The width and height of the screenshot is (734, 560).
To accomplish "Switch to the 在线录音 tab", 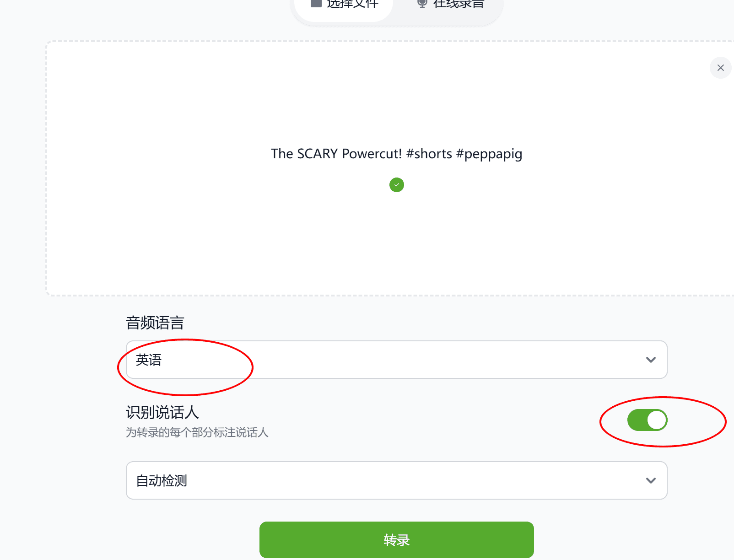I will tap(459, 4).
